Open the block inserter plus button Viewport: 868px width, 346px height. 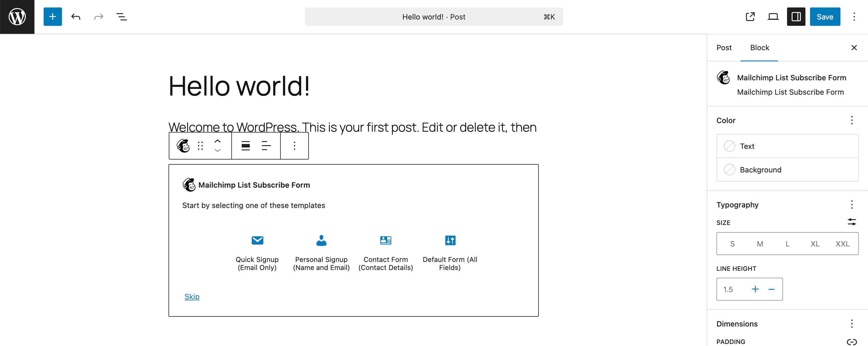53,17
